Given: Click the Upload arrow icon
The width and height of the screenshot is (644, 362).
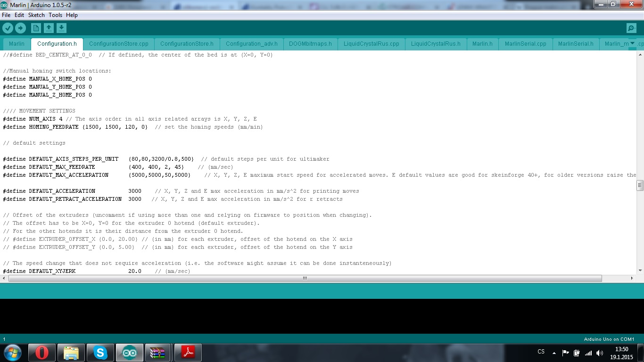Looking at the screenshot, I should tap(20, 28).
